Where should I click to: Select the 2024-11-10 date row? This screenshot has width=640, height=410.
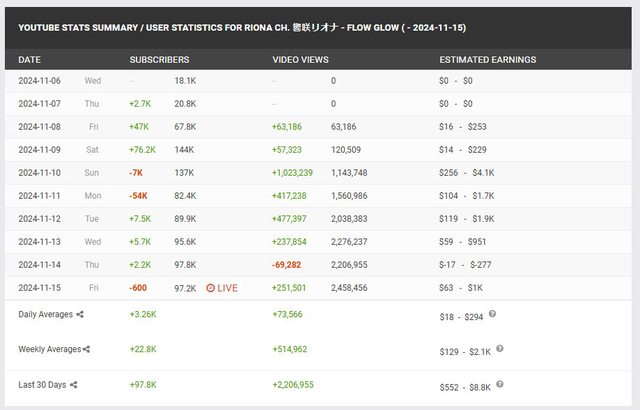tap(40, 173)
